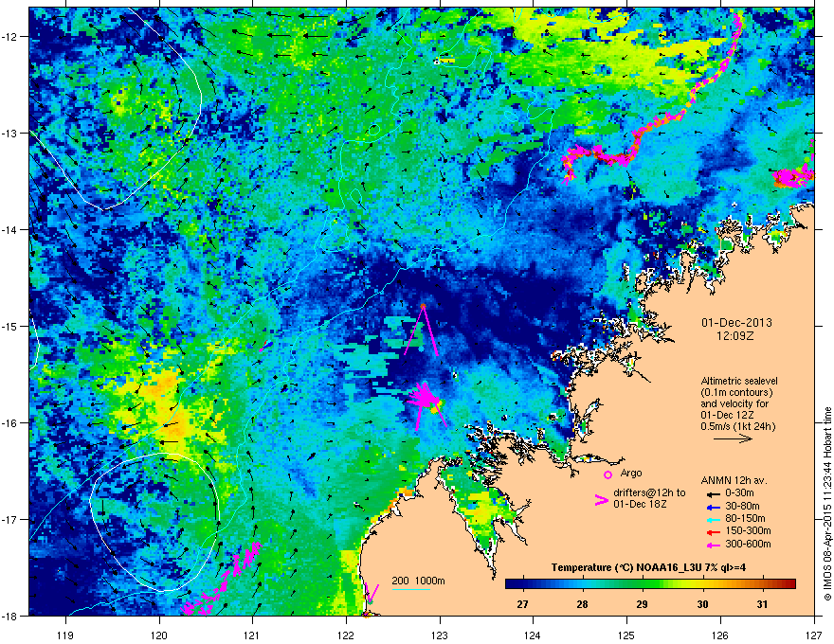The width and height of the screenshot is (834, 644).
Task: Click the '300-600m' depth label
Action: (x=748, y=544)
